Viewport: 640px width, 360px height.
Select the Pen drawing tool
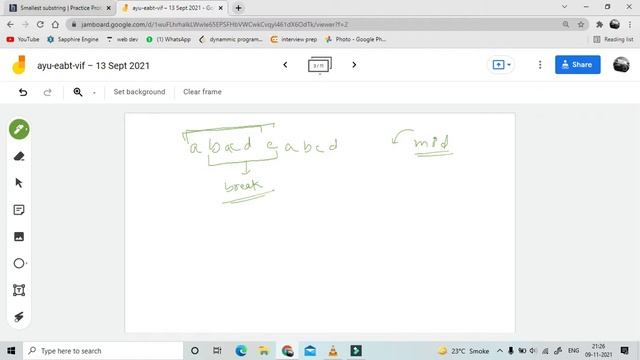coord(19,129)
